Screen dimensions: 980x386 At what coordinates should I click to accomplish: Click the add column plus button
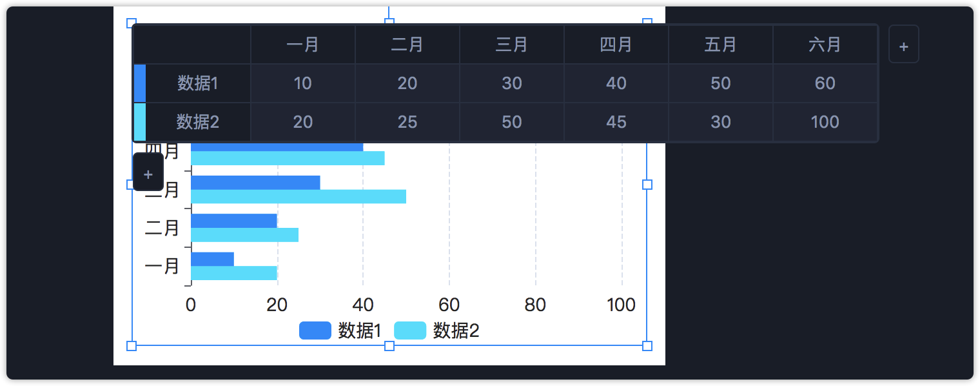[903, 45]
